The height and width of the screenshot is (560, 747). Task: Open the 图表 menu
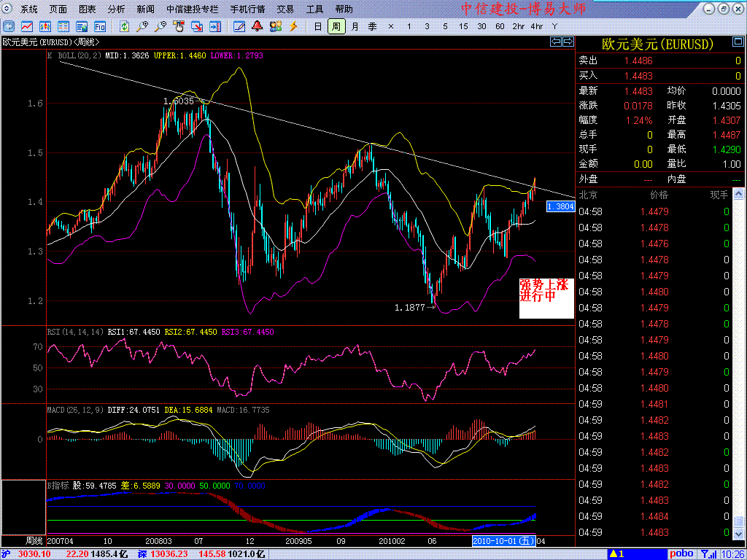(88, 9)
